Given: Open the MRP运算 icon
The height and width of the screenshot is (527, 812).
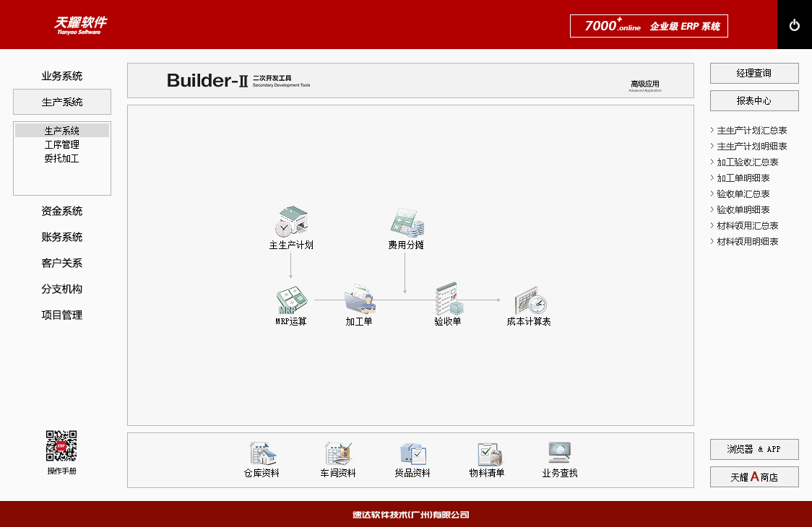Looking at the screenshot, I should coord(291,300).
